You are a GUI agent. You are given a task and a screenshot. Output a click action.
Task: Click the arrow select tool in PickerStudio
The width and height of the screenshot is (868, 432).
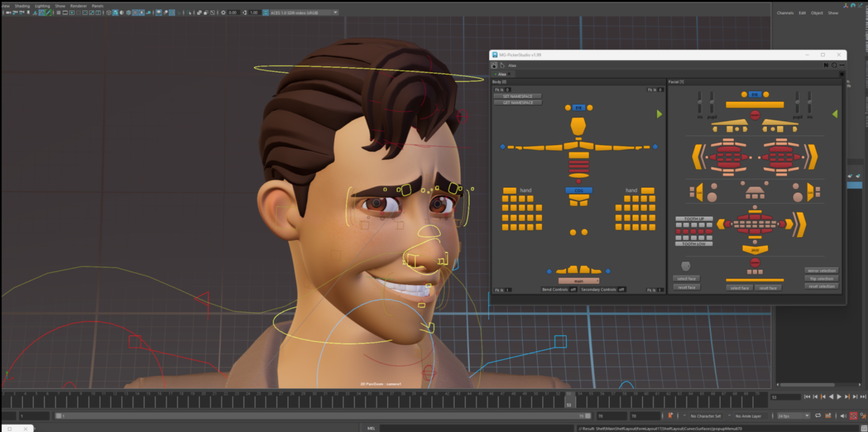[x=502, y=65]
